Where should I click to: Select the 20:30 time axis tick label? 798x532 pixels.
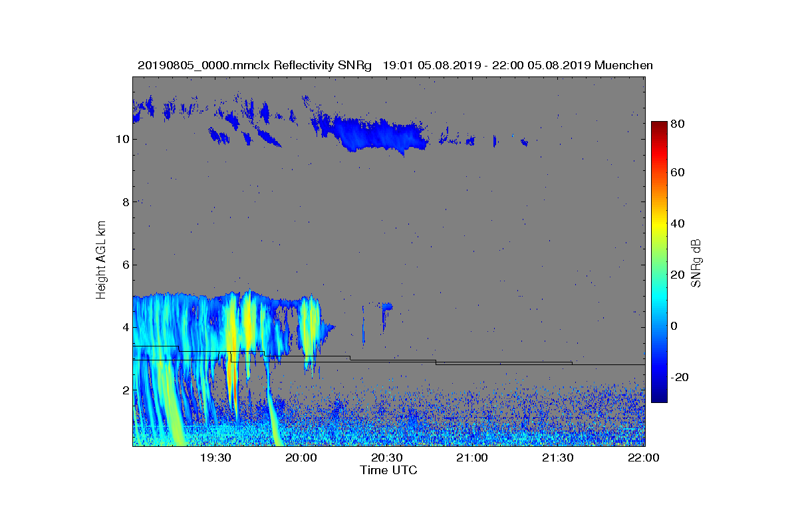coord(386,458)
